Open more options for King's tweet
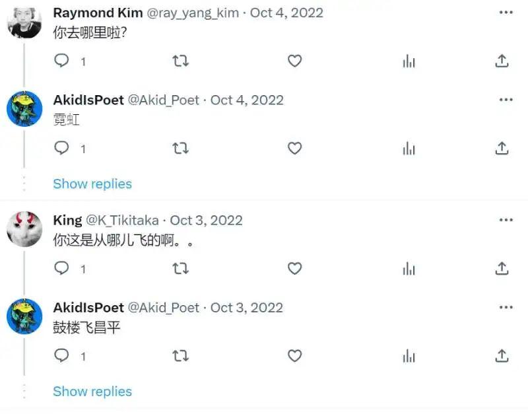Screen dimensions: 528x420 506,219
